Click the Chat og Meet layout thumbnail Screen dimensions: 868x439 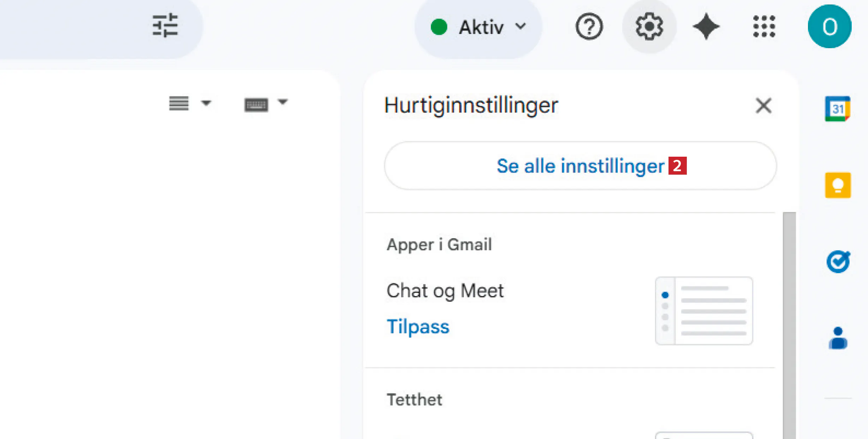[704, 311]
